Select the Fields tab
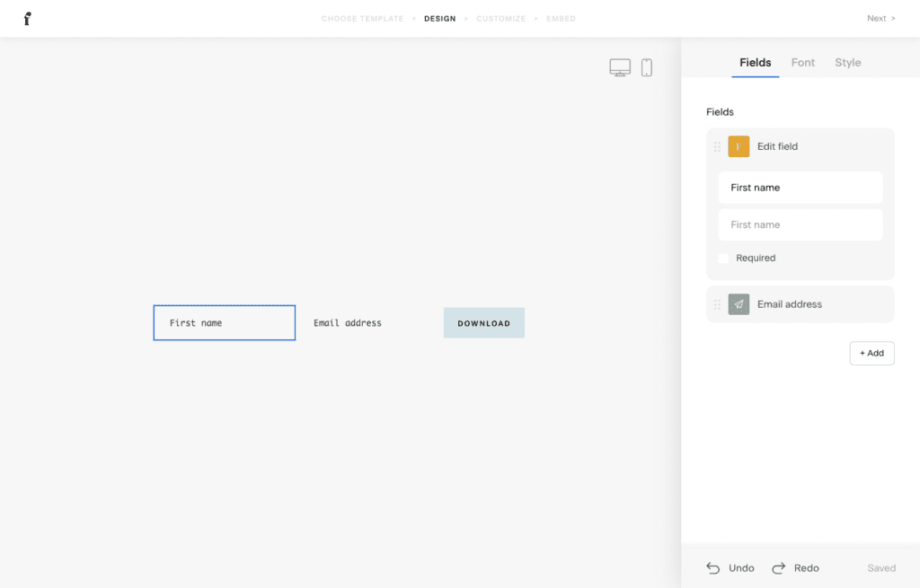 coord(755,63)
